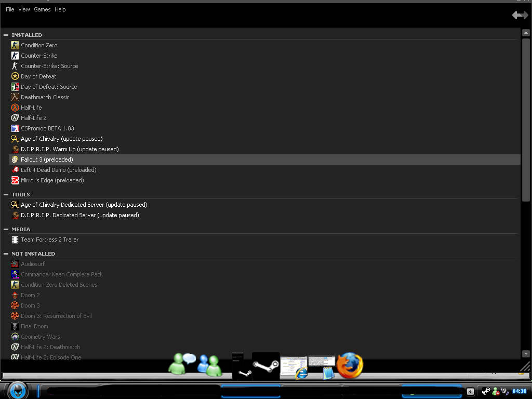Viewport: 532px width, 399px height.
Task: Click the Alienware start button
Action: click(18, 390)
